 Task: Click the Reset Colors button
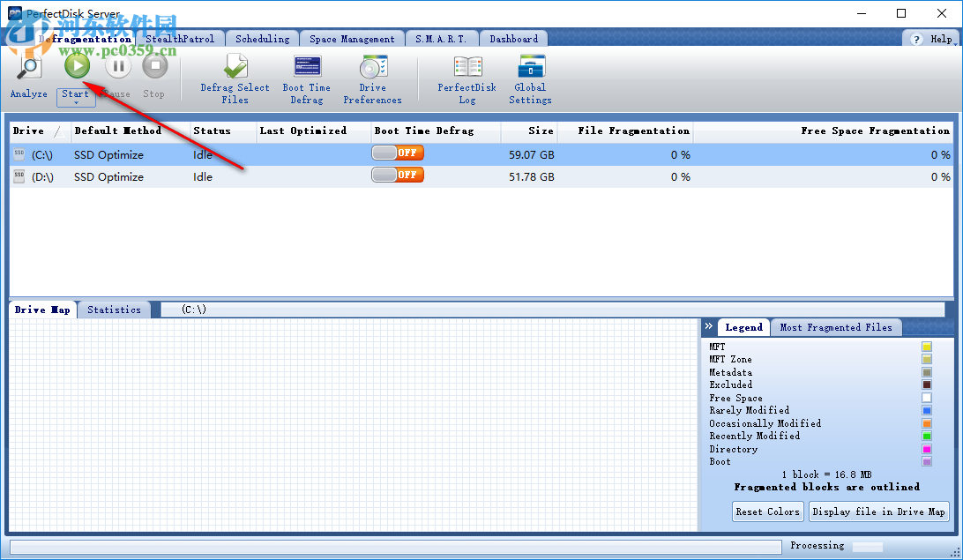point(767,511)
